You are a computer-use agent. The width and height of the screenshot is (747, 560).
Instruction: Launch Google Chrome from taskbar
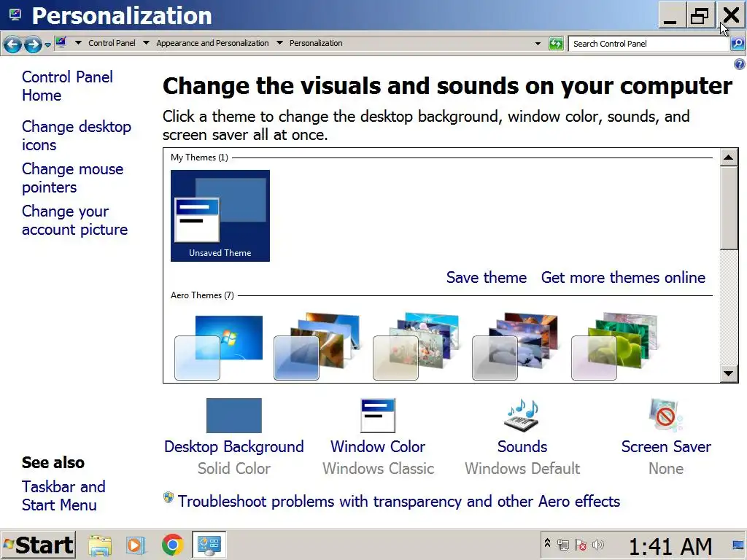coord(172,545)
